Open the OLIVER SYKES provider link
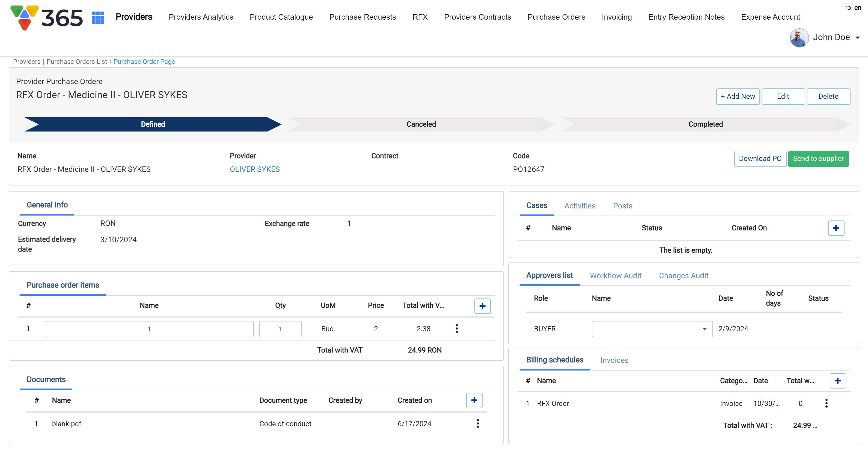 [254, 169]
